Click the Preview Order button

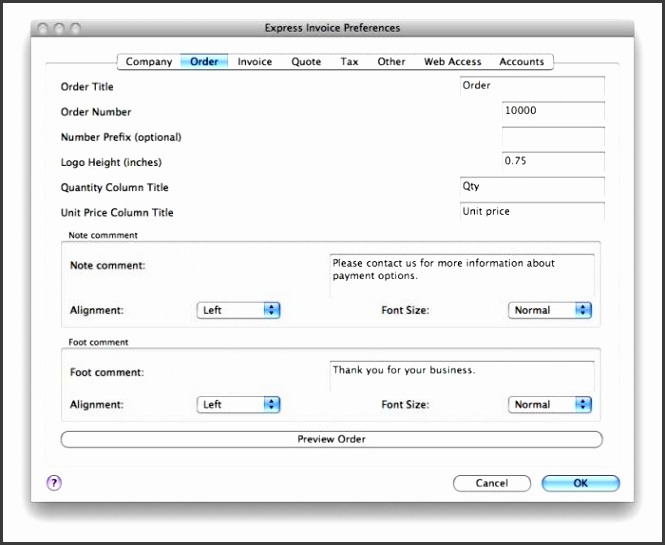(x=331, y=439)
